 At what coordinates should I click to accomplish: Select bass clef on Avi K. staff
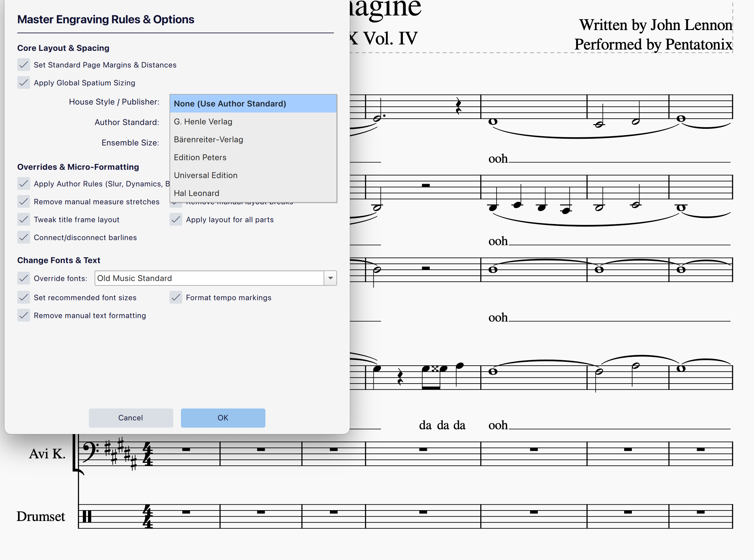pyautogui.click(x=91, y=453)
